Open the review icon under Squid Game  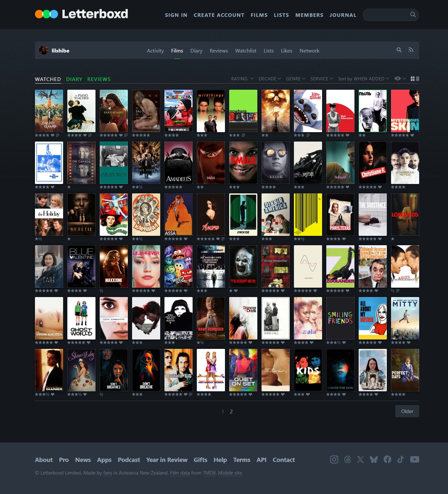[58, 135]
